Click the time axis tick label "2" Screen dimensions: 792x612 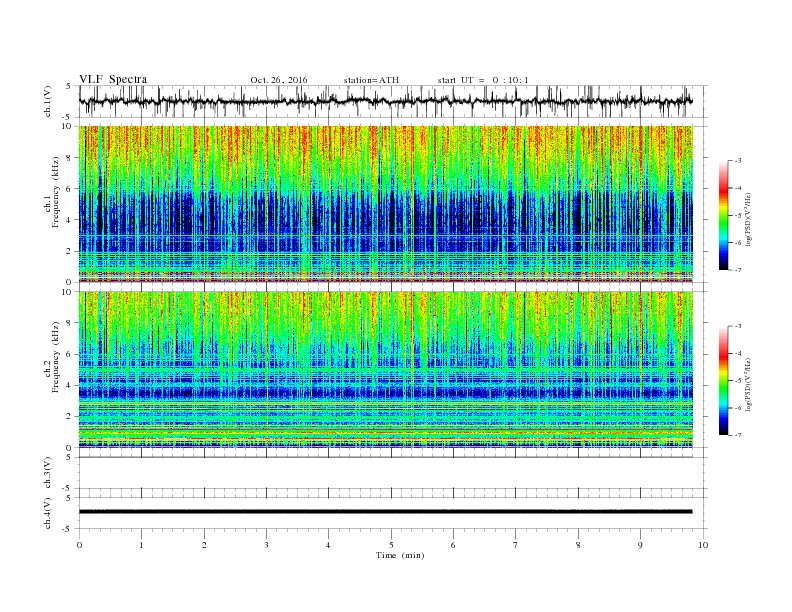click(204, 545)
